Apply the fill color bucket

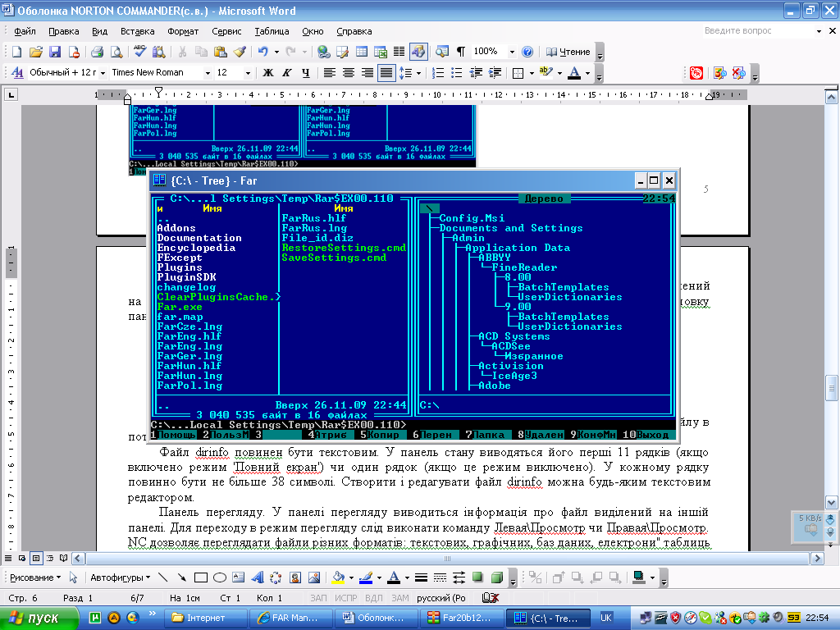point(338,577)
